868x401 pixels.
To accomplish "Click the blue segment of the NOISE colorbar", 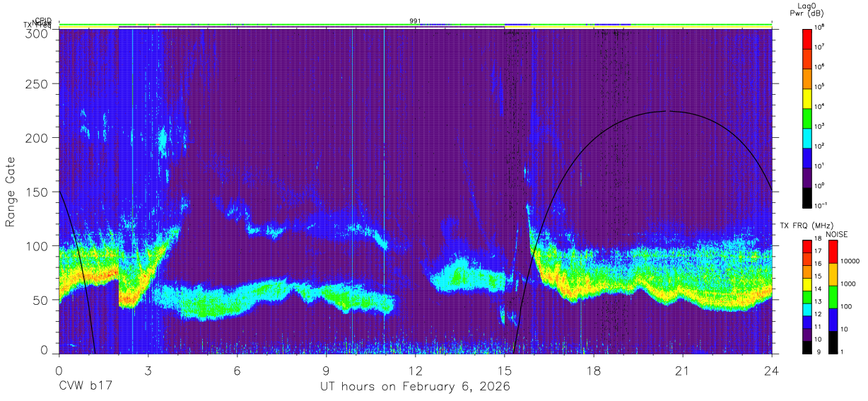I will (x=833, y=320).
